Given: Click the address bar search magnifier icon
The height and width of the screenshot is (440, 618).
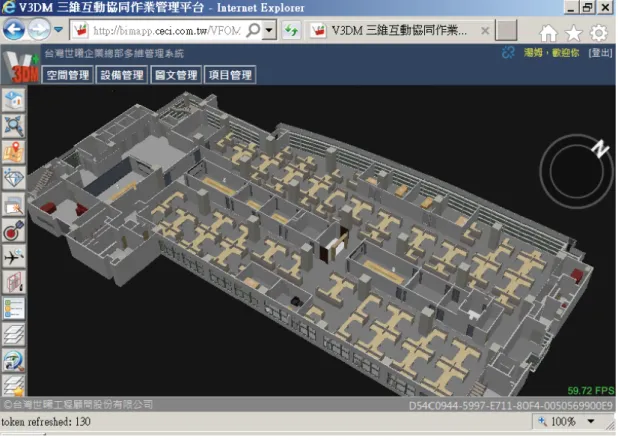Looking at the screenshot, I should pyautogui.click(x=253, y=30).
